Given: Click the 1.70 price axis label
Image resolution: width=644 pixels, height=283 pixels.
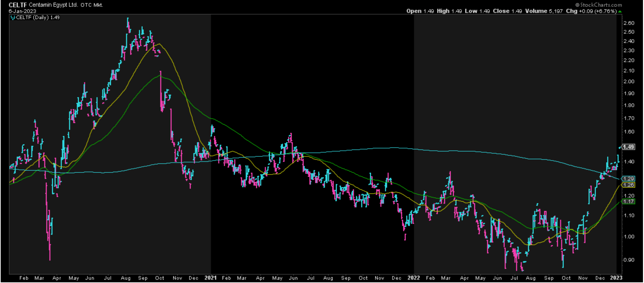Looking at the screenshot, I should [x=629, y=118].
